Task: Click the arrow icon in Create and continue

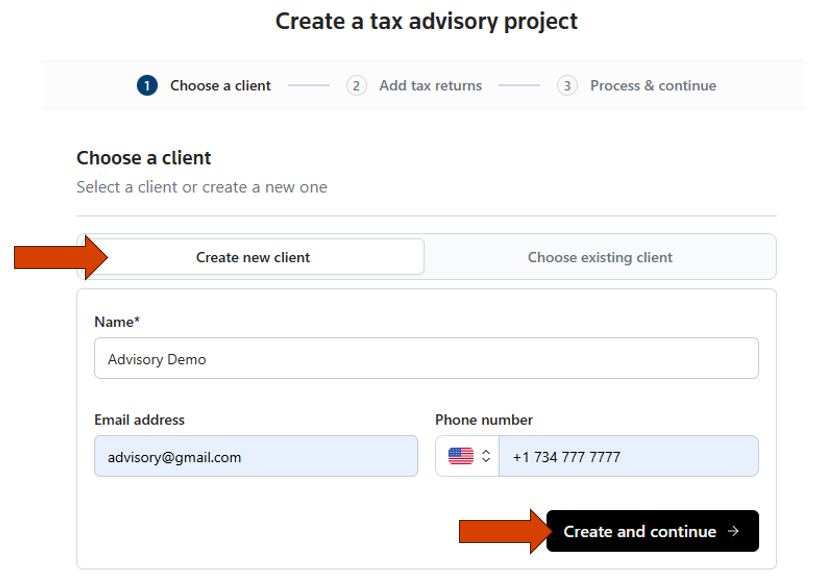Action: pyautogui.click(x=733, y=531)
